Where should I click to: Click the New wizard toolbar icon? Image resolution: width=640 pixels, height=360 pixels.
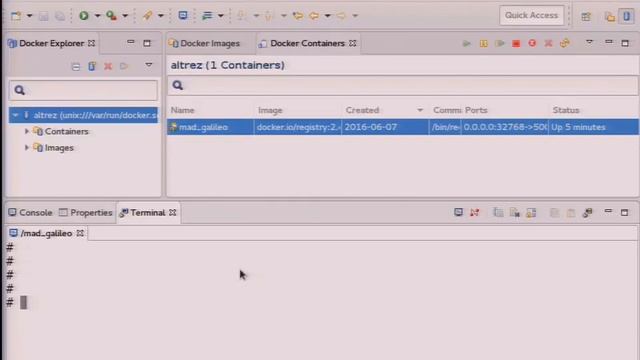point(16,16)
